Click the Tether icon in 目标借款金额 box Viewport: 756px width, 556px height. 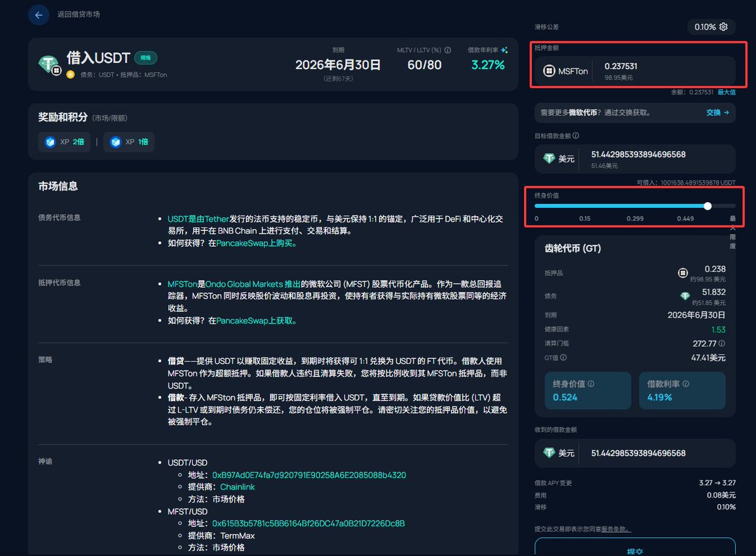(549, 159)
